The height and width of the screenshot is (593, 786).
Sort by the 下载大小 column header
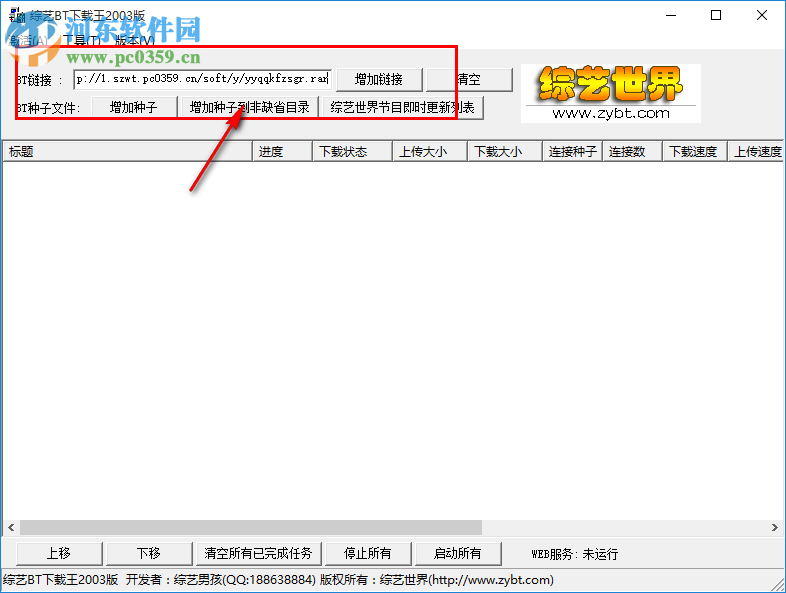tap(505, 151)
